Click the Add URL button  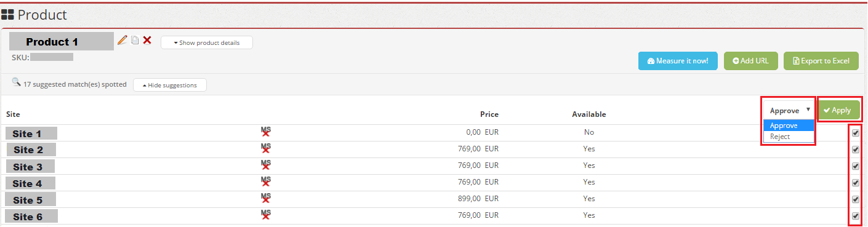(751, 61)
